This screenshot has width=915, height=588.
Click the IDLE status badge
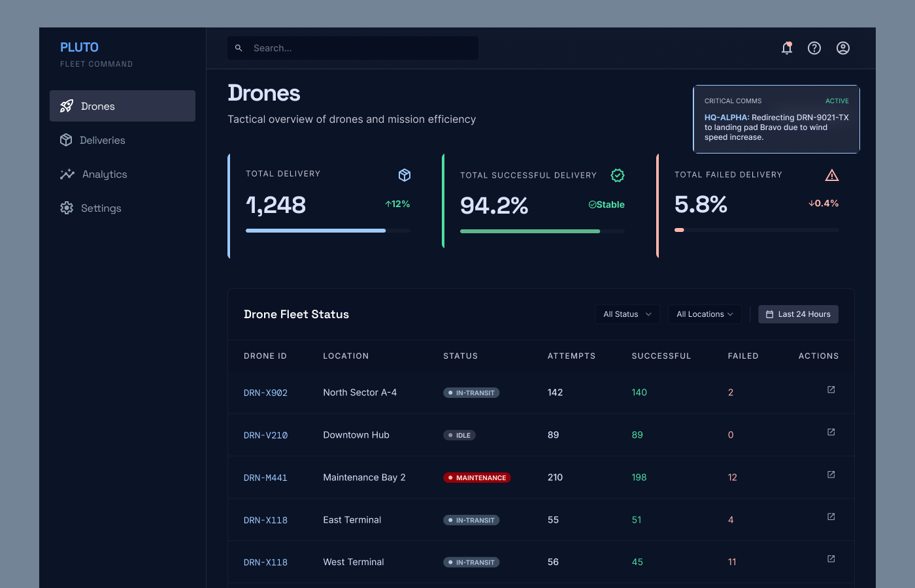(459, 435)
